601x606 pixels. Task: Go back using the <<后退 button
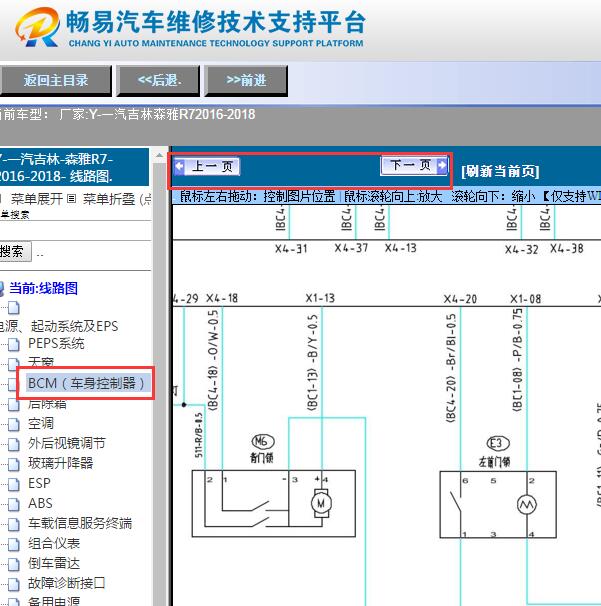point(158,81)
